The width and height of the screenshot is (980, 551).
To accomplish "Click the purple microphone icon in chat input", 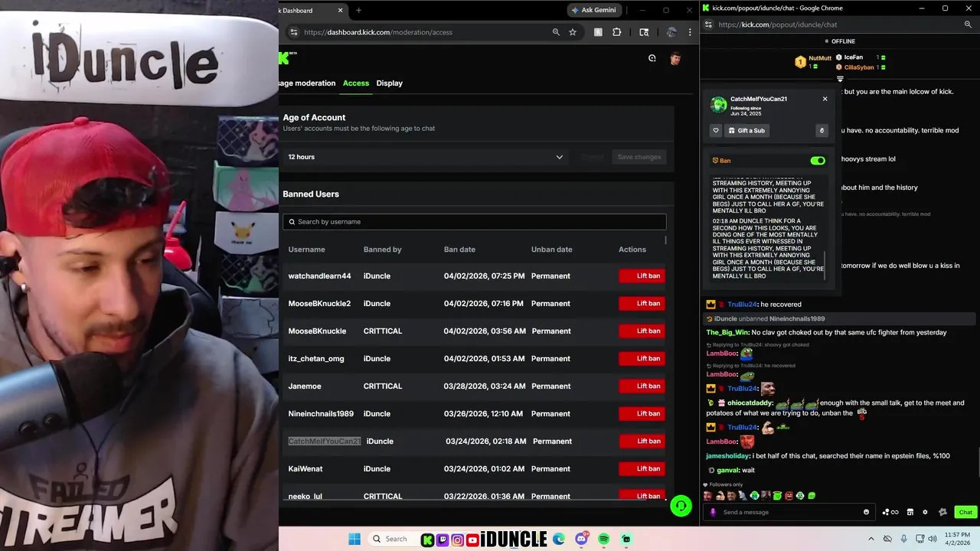I will coord(713,512).
